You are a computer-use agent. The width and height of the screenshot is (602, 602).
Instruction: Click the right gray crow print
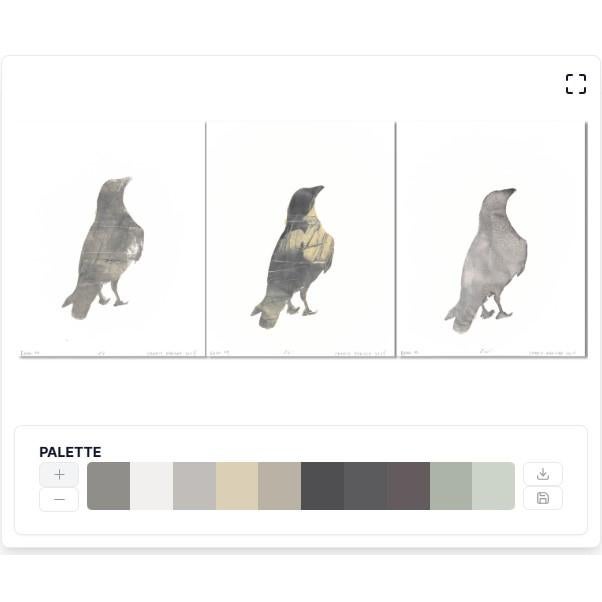click(x=491, y=239)
